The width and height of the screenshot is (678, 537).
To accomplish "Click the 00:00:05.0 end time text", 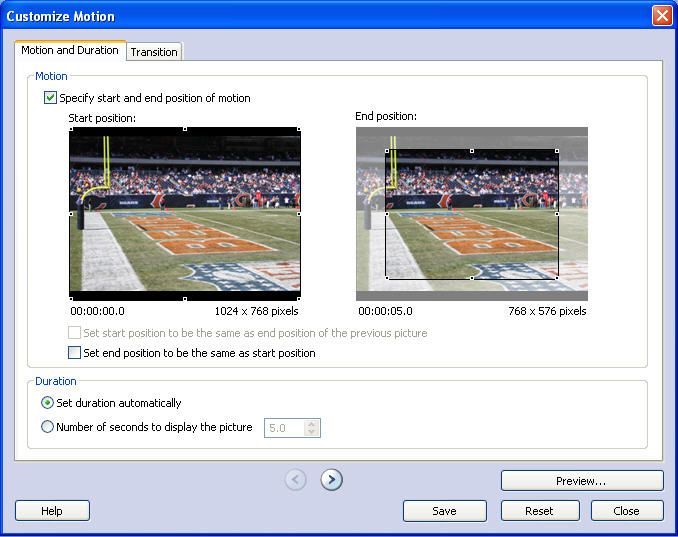I will [x=385, y=311].
